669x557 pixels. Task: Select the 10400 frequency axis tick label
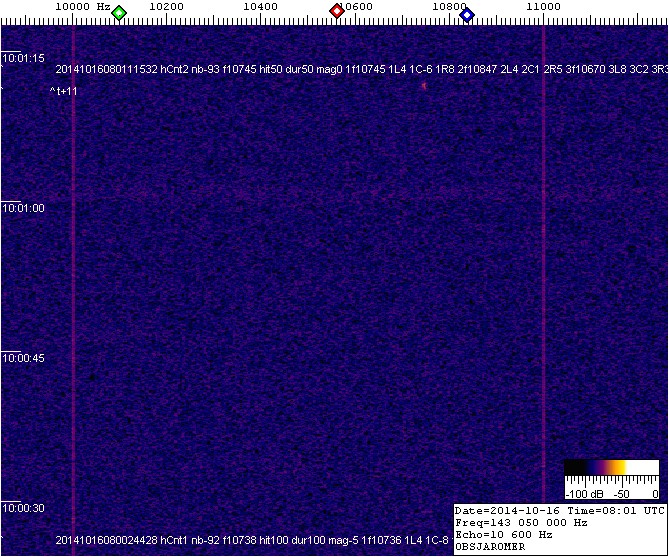tap(261, 7)
